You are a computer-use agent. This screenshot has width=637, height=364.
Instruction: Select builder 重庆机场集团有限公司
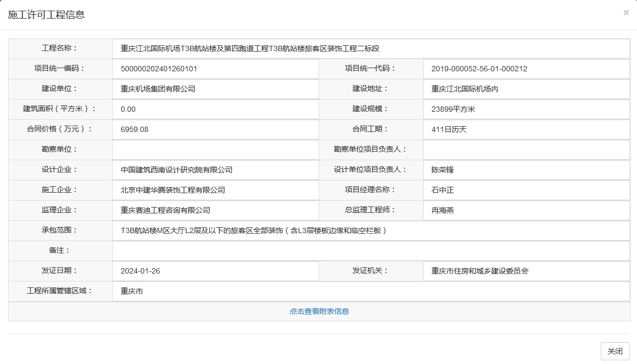coord(158,89)
